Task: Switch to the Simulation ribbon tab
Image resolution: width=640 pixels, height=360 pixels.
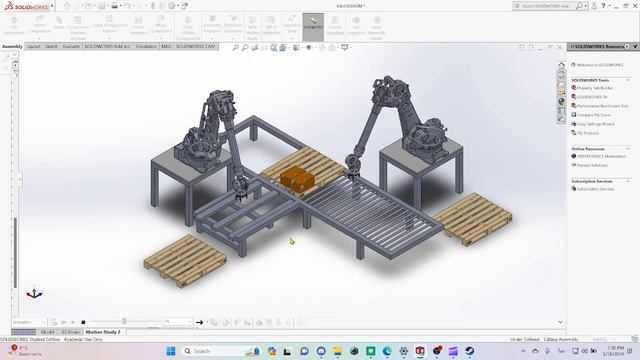Action: pos(146,47)
